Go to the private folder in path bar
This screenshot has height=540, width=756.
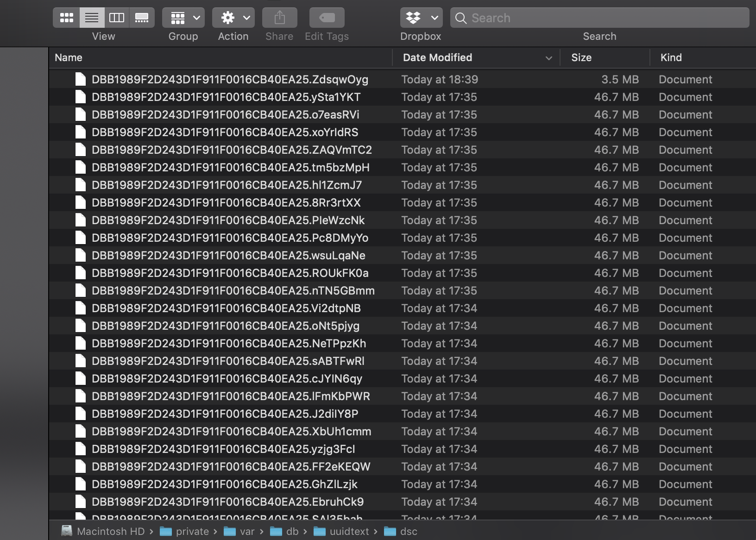click(192, 531)
